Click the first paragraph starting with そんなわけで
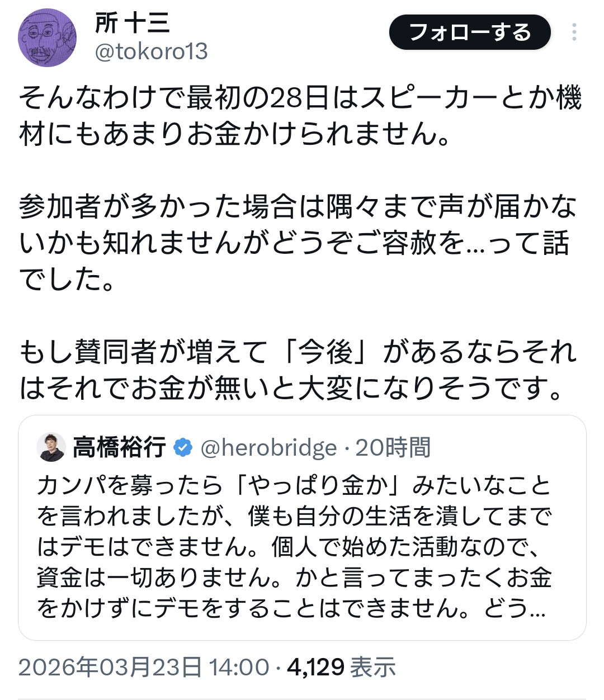The height and width of the screenshot is (700, 604). click(x=299, y=116)
